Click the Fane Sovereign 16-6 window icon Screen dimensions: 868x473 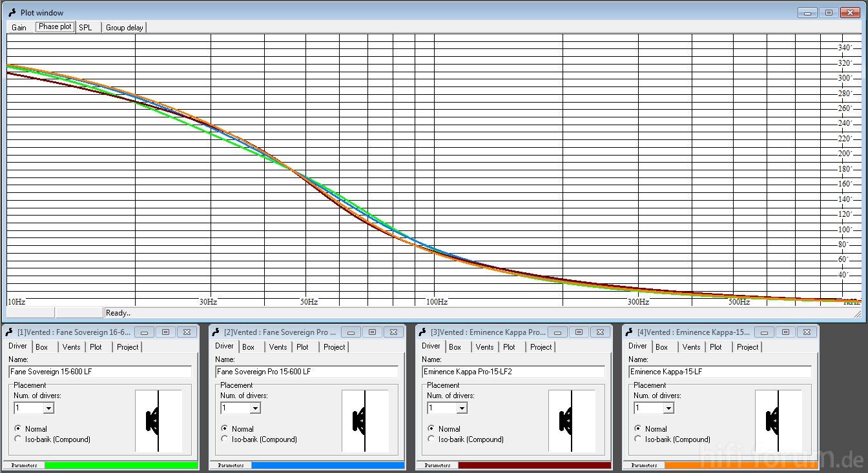coord(10,332)
